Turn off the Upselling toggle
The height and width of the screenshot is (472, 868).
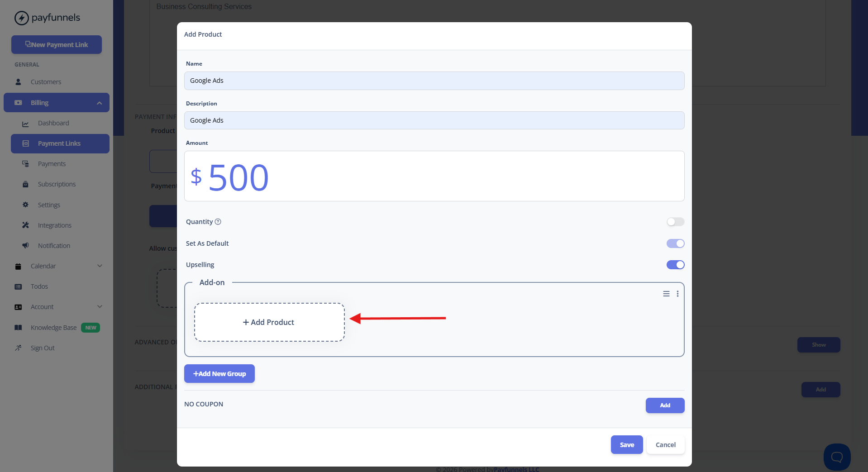pyautogui.click(x=675, y=265)
